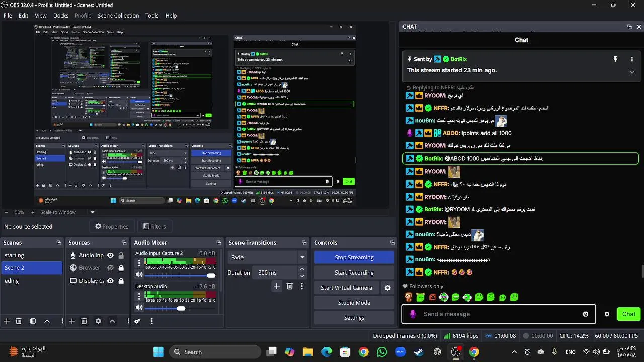
Task: Click Stop Streaming button
Action: point(354,257)
